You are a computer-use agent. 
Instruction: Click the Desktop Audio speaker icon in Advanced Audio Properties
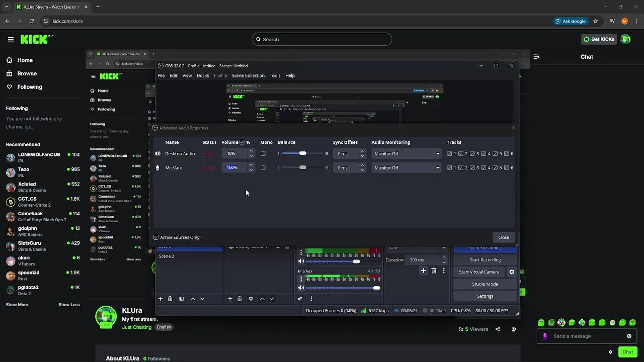coord(157,153)
